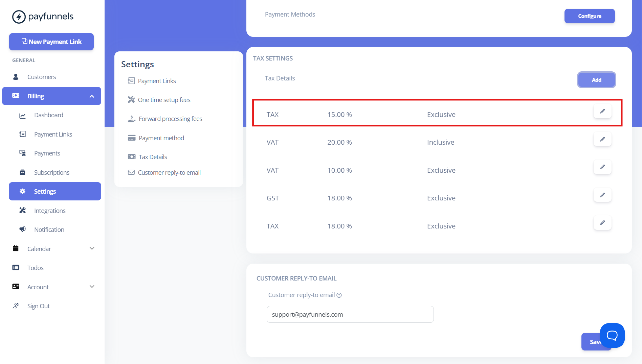The width and height of the screenshot is (642, 364).
Task: Expand the Calendar submenu chevron
Action: [x=92, y=248]
